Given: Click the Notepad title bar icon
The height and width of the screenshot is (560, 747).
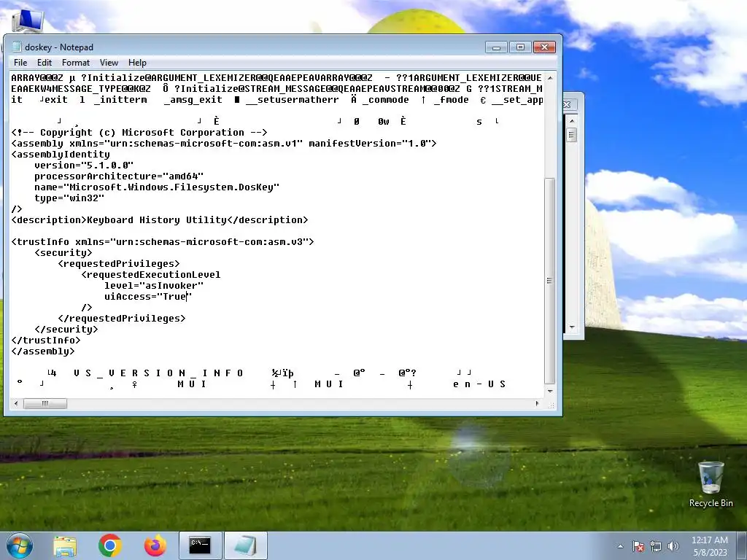Looking at the screenshot, I should click(17, 47).
